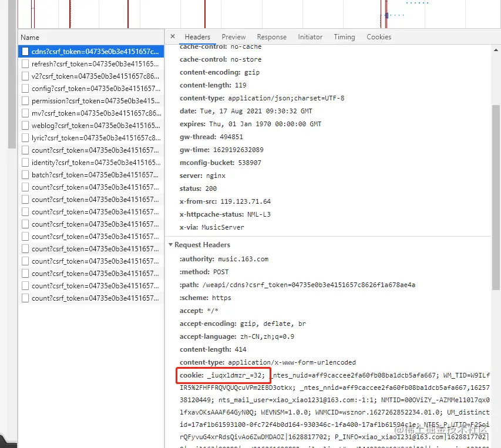This screenshot has height=448, width=501.
Task: Click the accept-language zh-CN value
Action: pyautogui.click(x=267, y=336)
